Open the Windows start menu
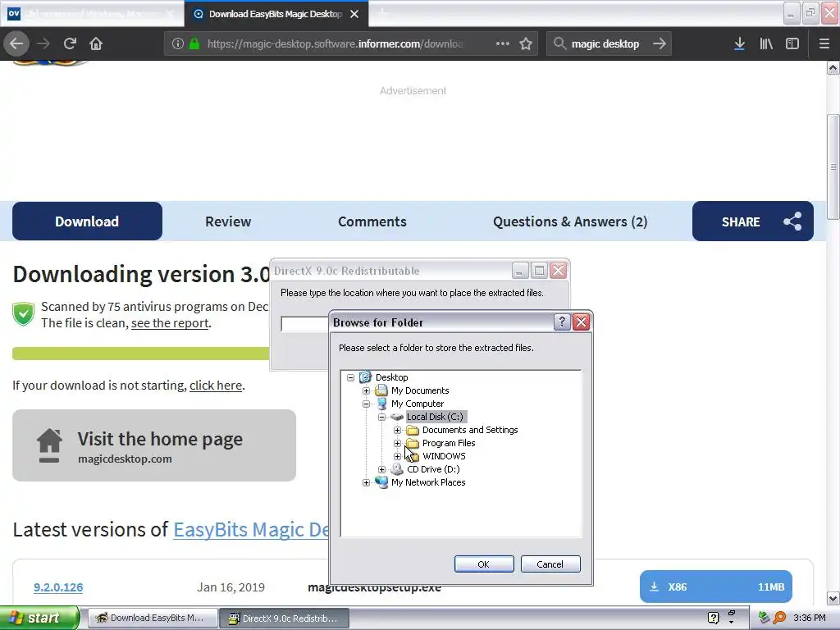The width and height of the screenshot is (840, 630). pos(39,618)
